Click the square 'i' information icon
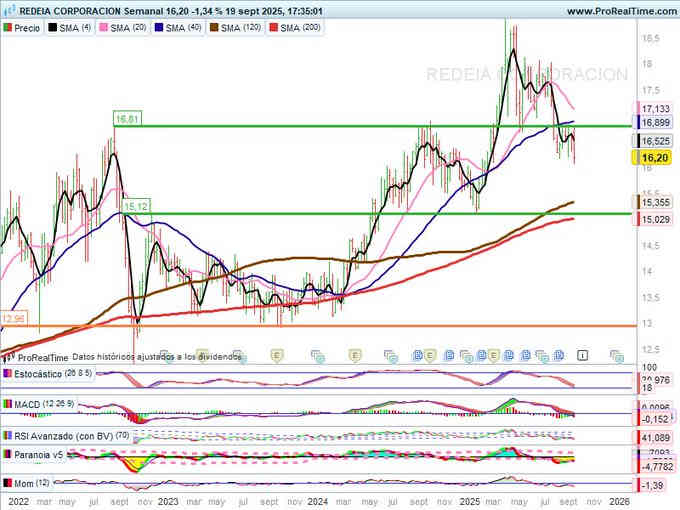 (582, 356)
